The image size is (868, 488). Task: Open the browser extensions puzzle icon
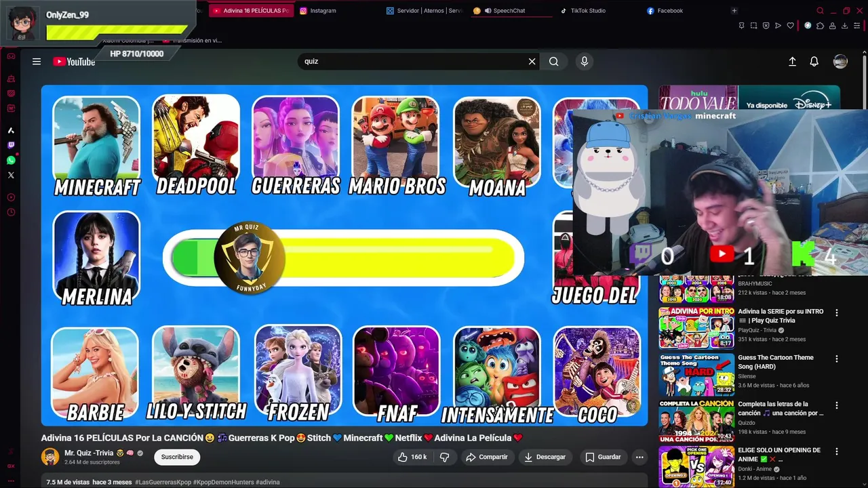pyautogui.click(x=820, y=26)
